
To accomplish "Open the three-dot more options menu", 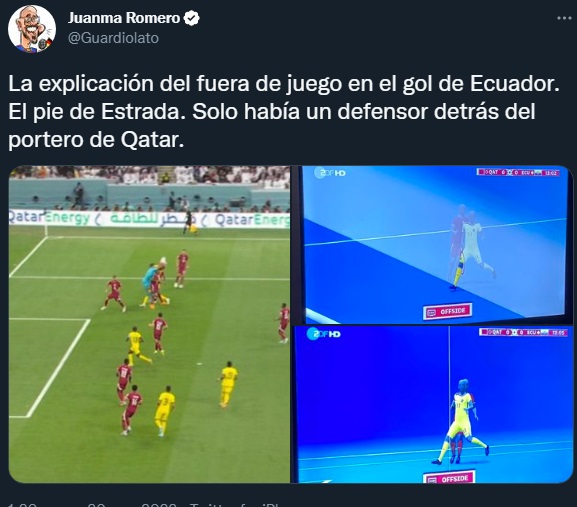I will coord(564,18).
